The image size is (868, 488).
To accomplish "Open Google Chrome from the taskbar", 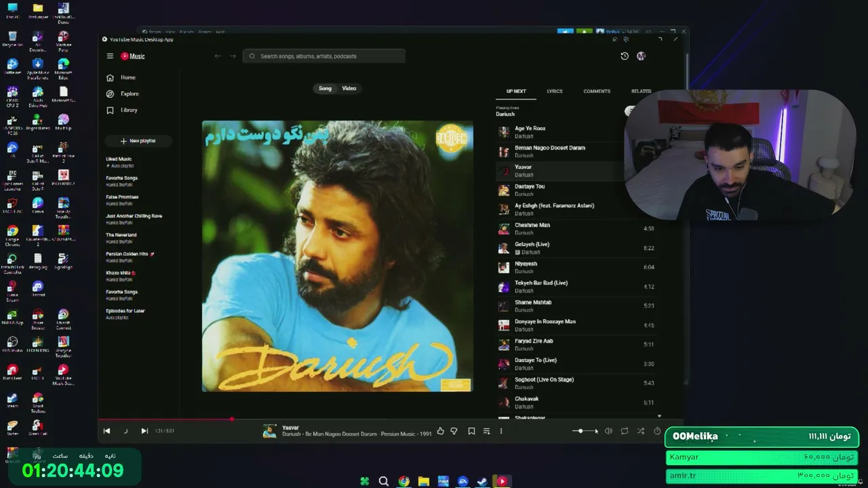I will point(403,481).
